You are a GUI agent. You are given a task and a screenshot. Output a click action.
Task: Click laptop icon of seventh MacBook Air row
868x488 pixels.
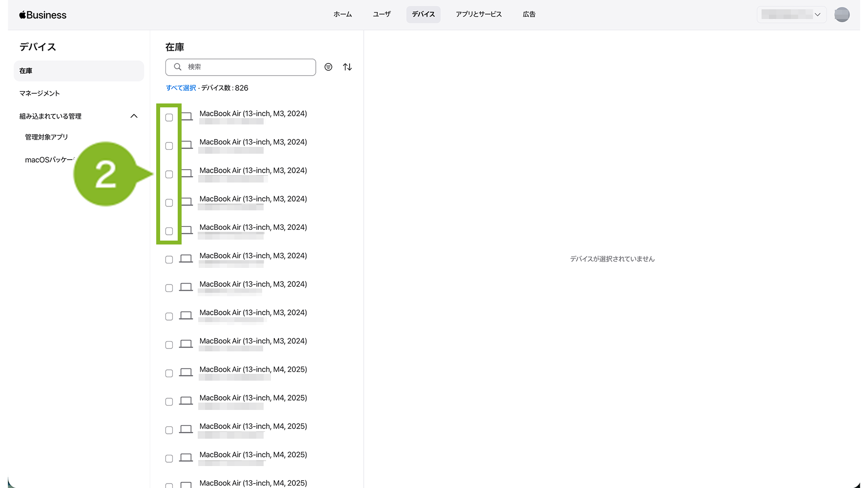(186, 287)
